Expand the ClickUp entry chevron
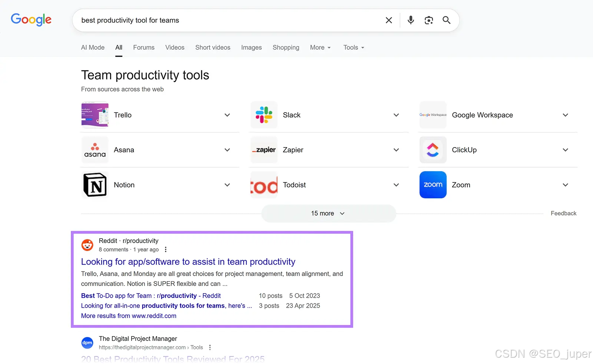 point(565,150)
